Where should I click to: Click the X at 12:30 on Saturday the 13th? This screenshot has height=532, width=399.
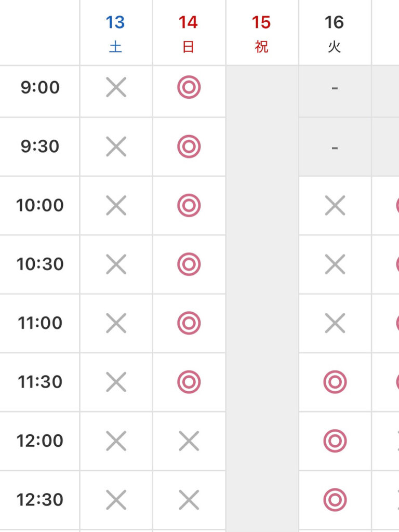coord(116,500)
